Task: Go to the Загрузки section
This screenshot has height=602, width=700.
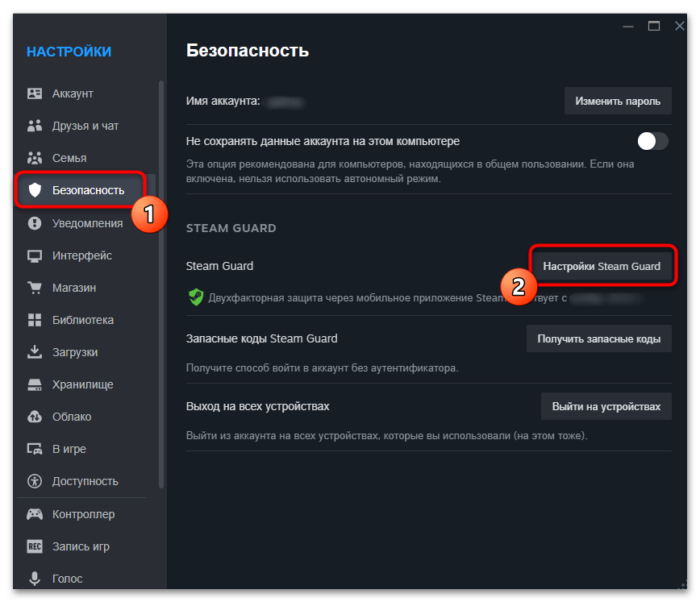Action: [85, 352]
